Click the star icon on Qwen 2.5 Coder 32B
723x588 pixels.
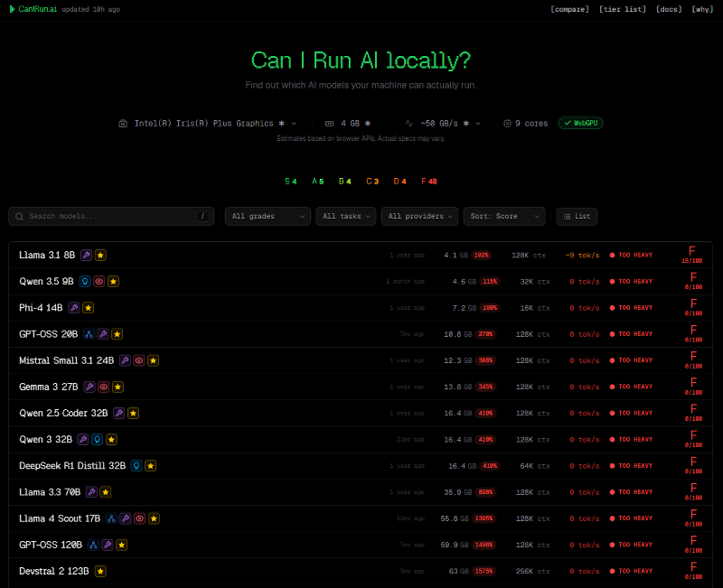click(x=133, y=414)
